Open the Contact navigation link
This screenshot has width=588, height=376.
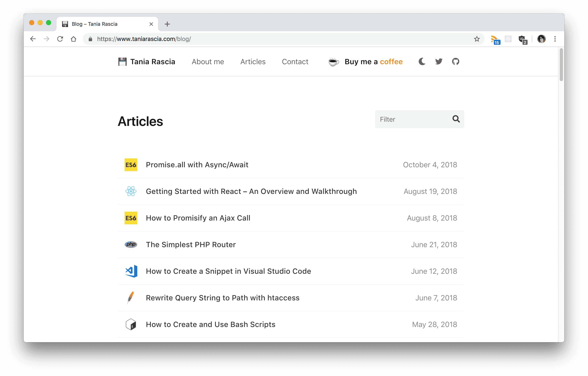pos(295,62)
